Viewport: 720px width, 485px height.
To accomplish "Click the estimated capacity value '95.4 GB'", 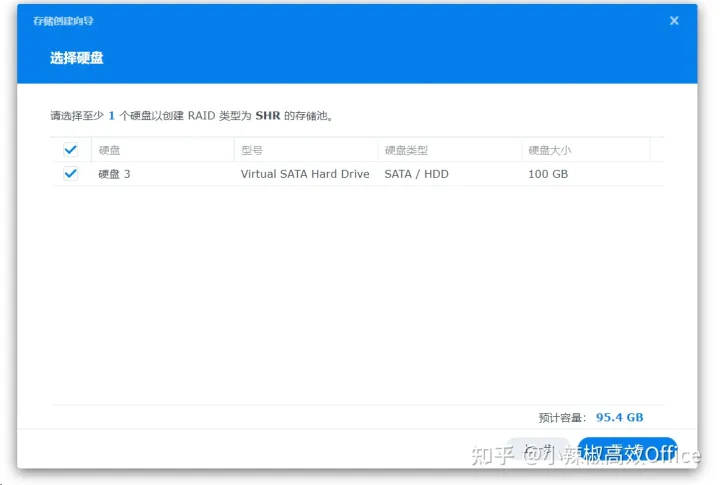I will click(x=619, y=417).
